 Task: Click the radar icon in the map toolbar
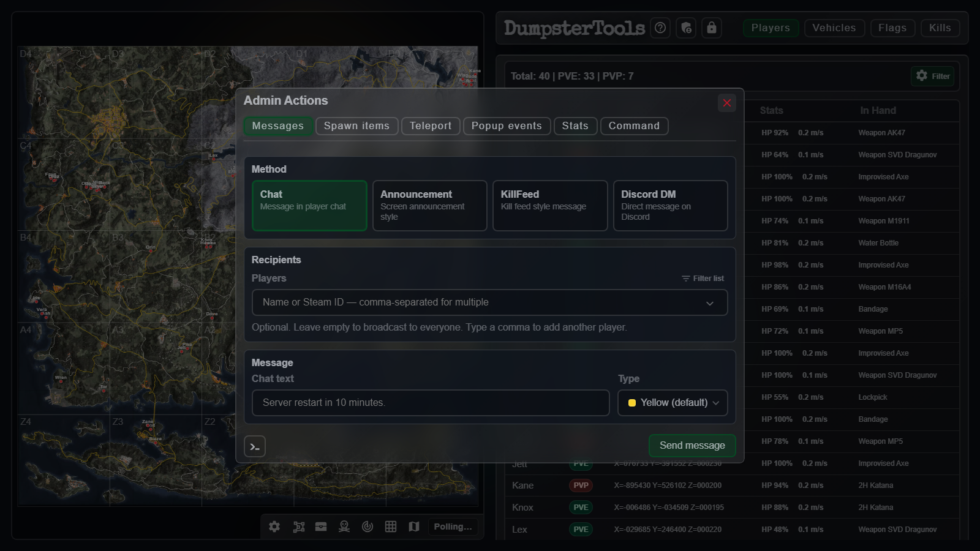(x=367, y=527)
